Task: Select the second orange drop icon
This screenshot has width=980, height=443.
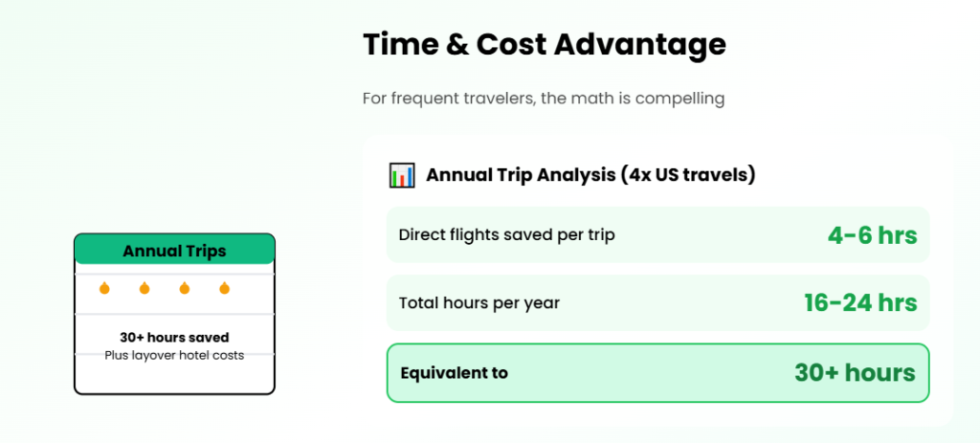Action: tap(145, 288)
